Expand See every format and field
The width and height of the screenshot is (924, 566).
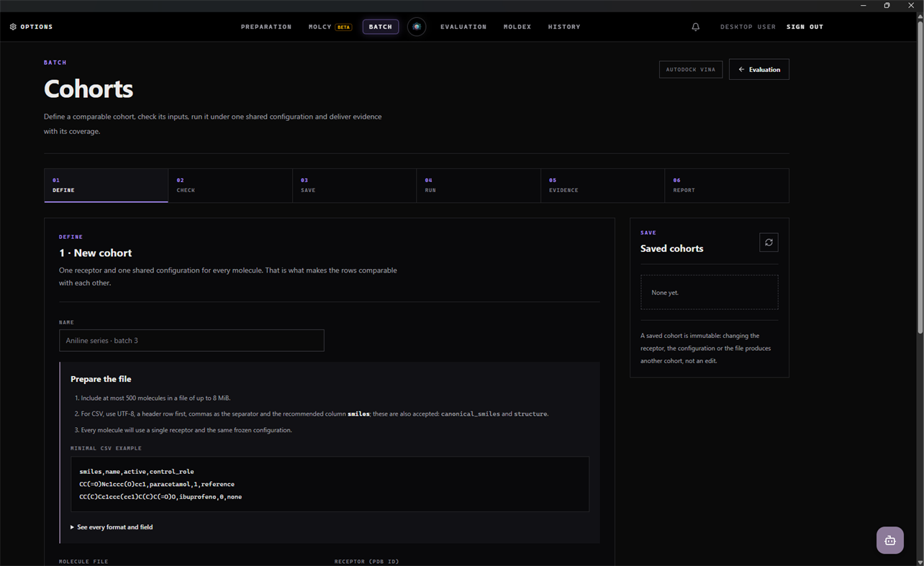(112, 527)
